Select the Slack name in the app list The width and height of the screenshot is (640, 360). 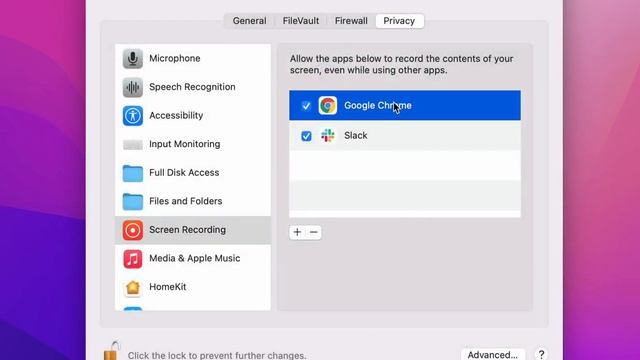(356, 136)
